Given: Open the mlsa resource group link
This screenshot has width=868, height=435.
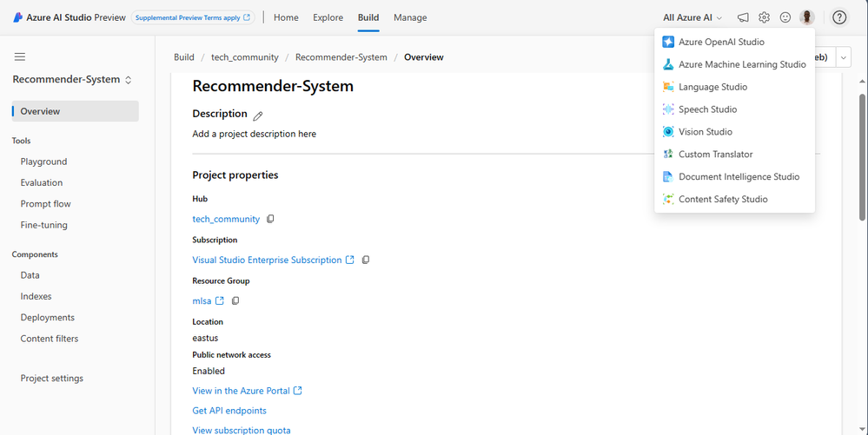Looking at the screenshot, I should (202, 300).
